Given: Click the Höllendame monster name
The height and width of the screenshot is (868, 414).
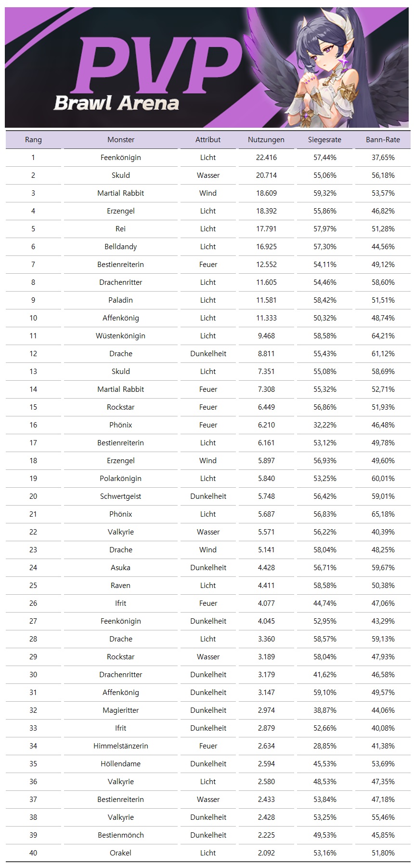Looking at the screenshot, I should pos(121,764).
